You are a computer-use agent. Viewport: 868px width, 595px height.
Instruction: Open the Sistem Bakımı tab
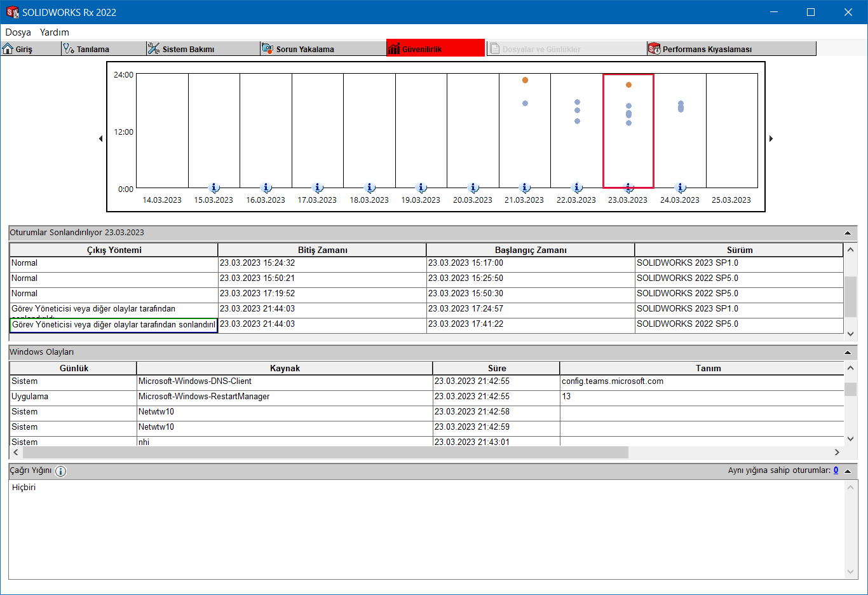pyautogui.click(x=203, y=49)
